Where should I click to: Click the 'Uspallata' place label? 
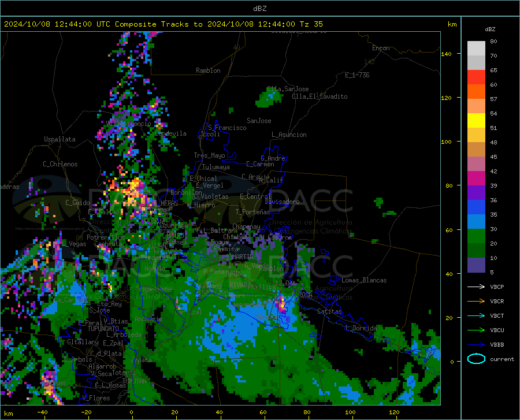coord(60,139)
